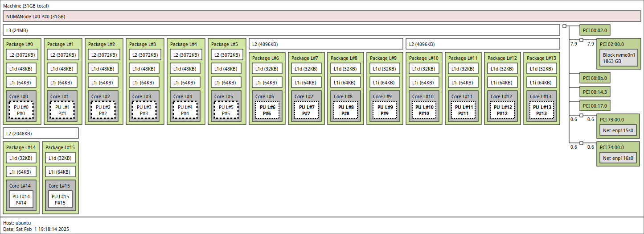Click the PCI 00:02.0 bridge box
Image resolution: width=644 pixels, height=234 pixels.
[595, 30]
